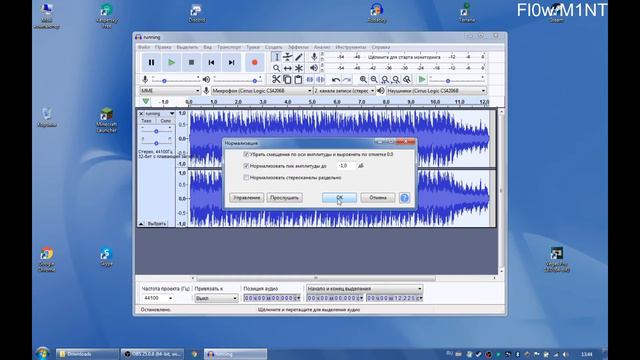Open the recording channels dropdown
Image resolution: width=640 pixels, height=360 pixels.
click(344, 91)
